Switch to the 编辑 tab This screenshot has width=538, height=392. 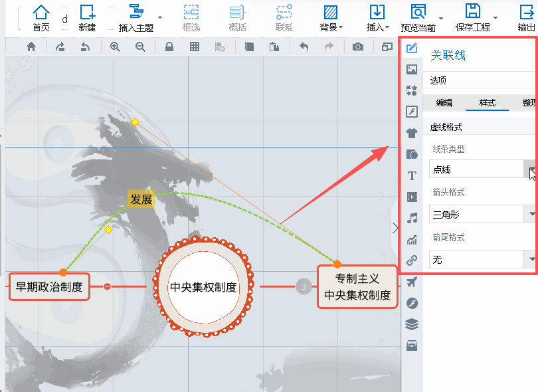pyautogui.click(x=444, y=103)
